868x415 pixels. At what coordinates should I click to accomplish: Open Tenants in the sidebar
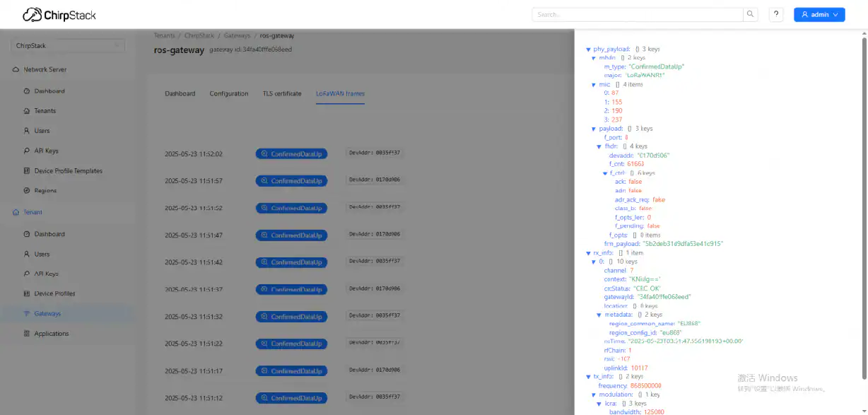click(45, 111)
